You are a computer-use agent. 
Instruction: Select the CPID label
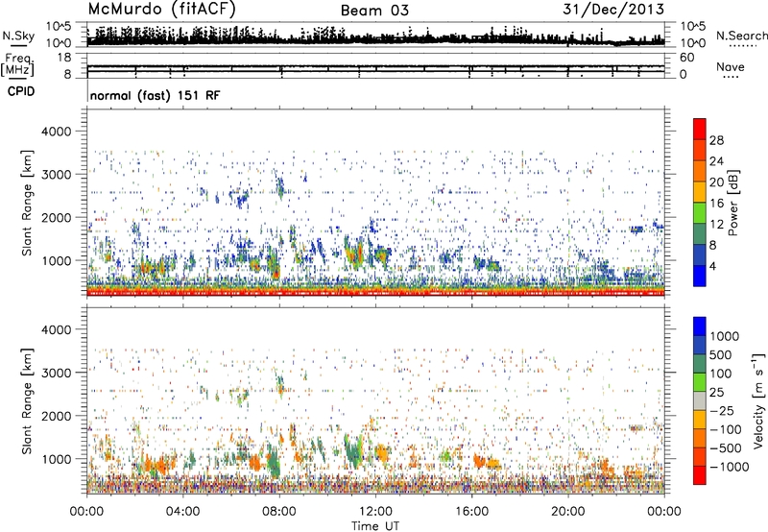[x=21, y=91]
